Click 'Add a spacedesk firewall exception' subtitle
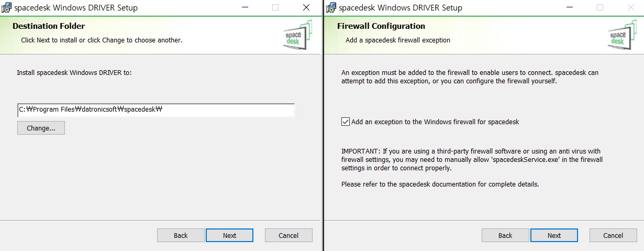The height and width of the screenshot is (251, 644). (x=398, y=40)
